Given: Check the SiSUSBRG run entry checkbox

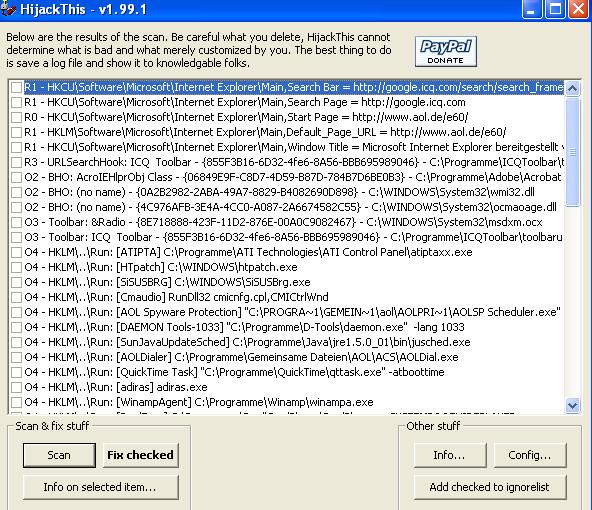Looking at the screenshot, I should tap(16, 282).
